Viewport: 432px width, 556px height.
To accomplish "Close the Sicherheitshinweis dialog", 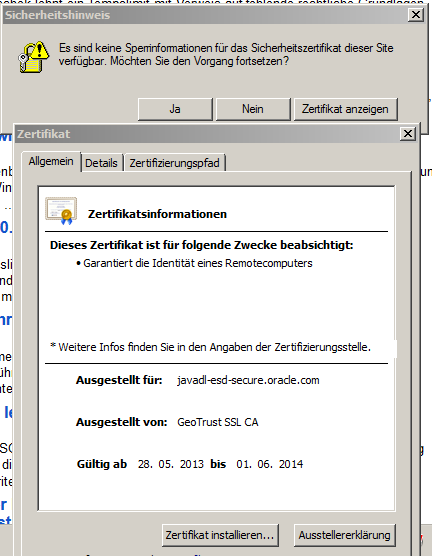I will 416,15.
